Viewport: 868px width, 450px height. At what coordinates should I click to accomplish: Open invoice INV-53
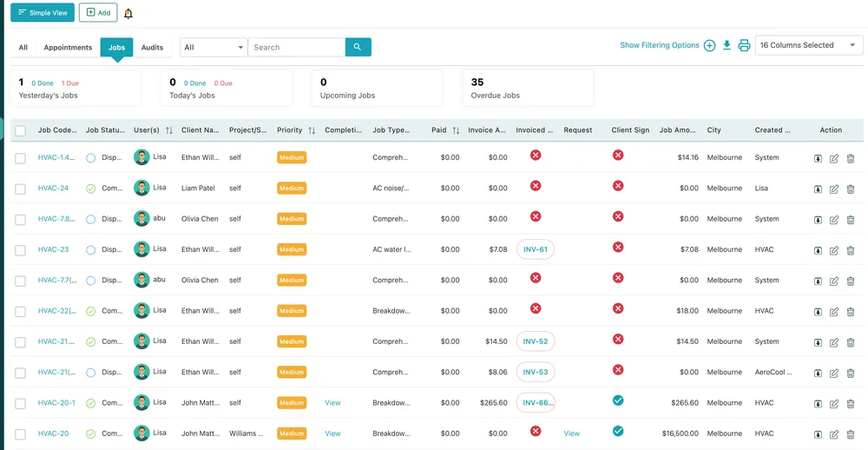pyautogui.click(x=536, y=372)
